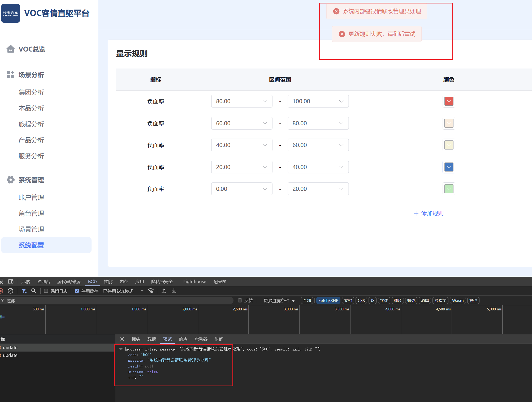The height and width of the screenshot is (402, 532).
Task: Click the import HAR upload icon
Action: [164, 291]
